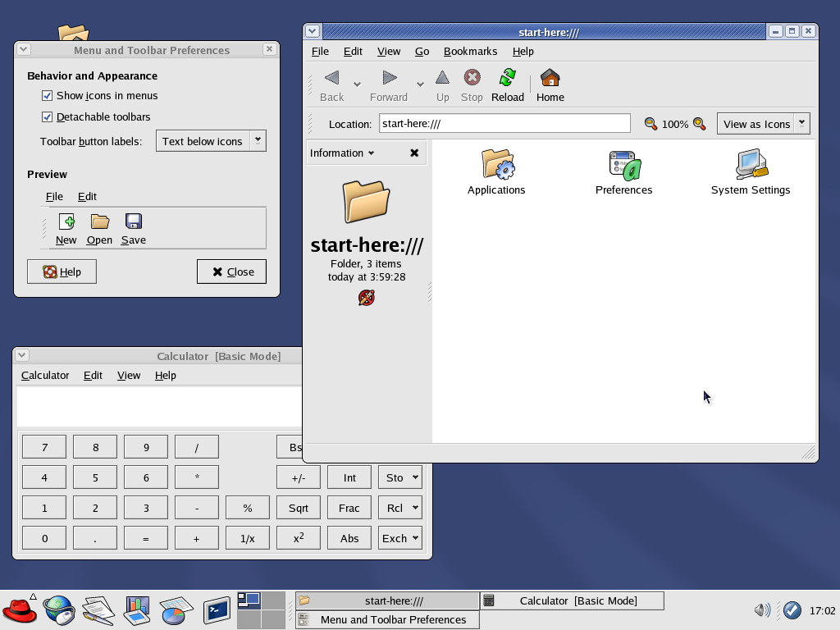Click the x² square button in Calculator

(x=299, y=538)
